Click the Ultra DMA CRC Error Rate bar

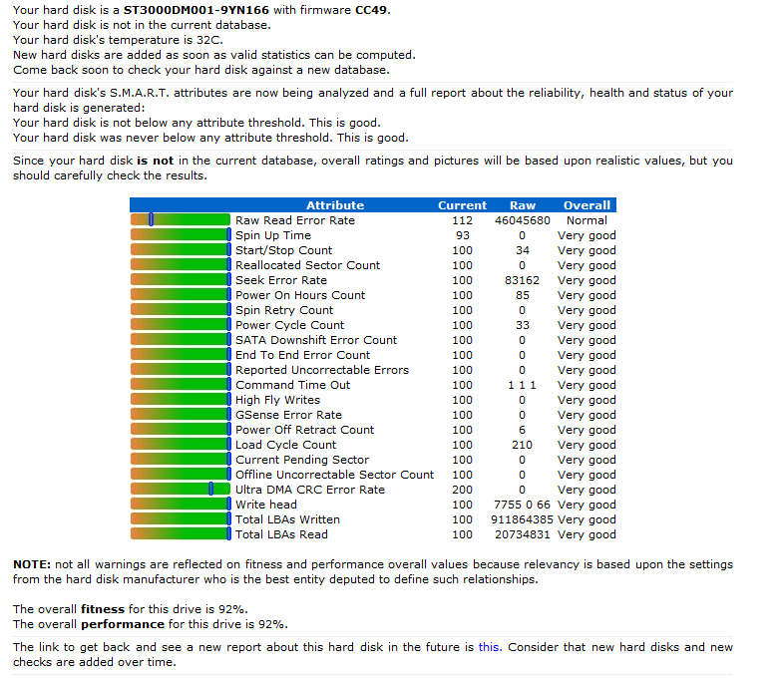(x=181, y=490)
